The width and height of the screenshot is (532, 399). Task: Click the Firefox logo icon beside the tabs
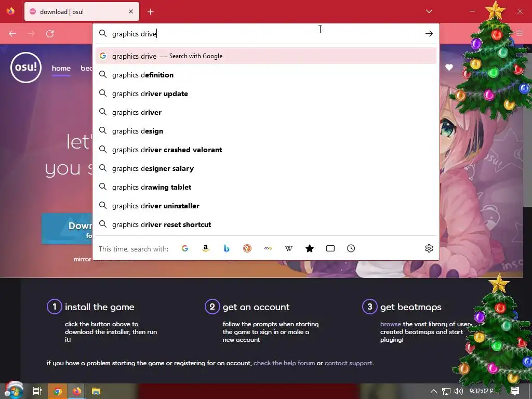[10, 11]
